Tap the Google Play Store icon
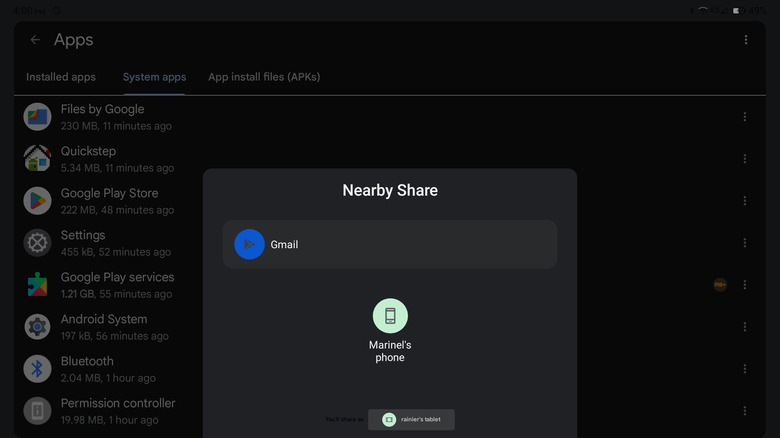The height and width of the screenshot is (438, 780). coord(37,201)
